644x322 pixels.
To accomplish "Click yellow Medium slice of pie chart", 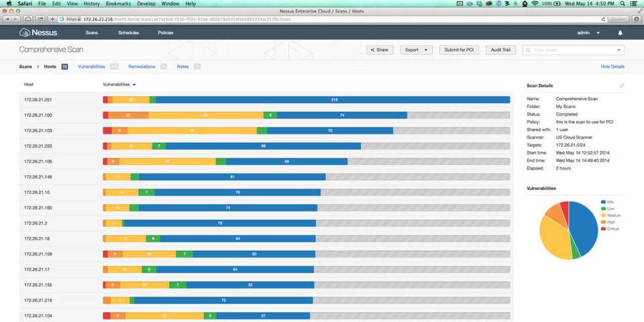I will point(555,238).
